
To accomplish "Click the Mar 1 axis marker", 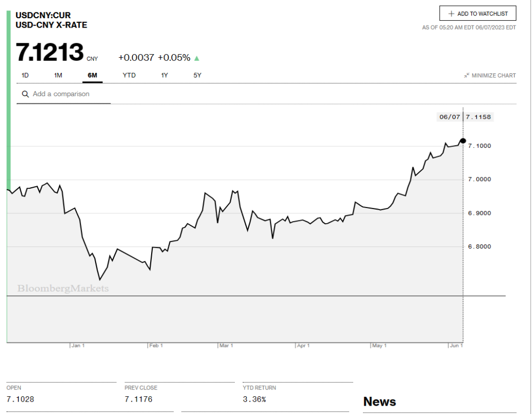I will (226, 345).
